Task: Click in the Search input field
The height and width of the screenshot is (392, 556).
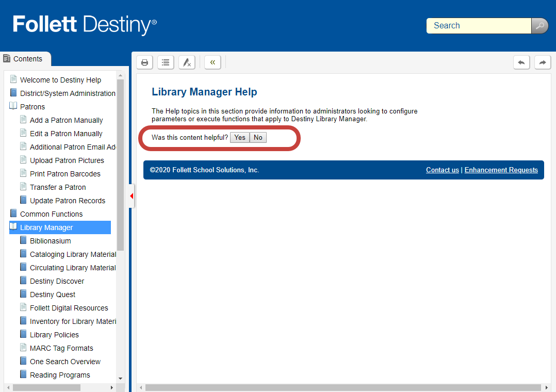Action: 478,26
